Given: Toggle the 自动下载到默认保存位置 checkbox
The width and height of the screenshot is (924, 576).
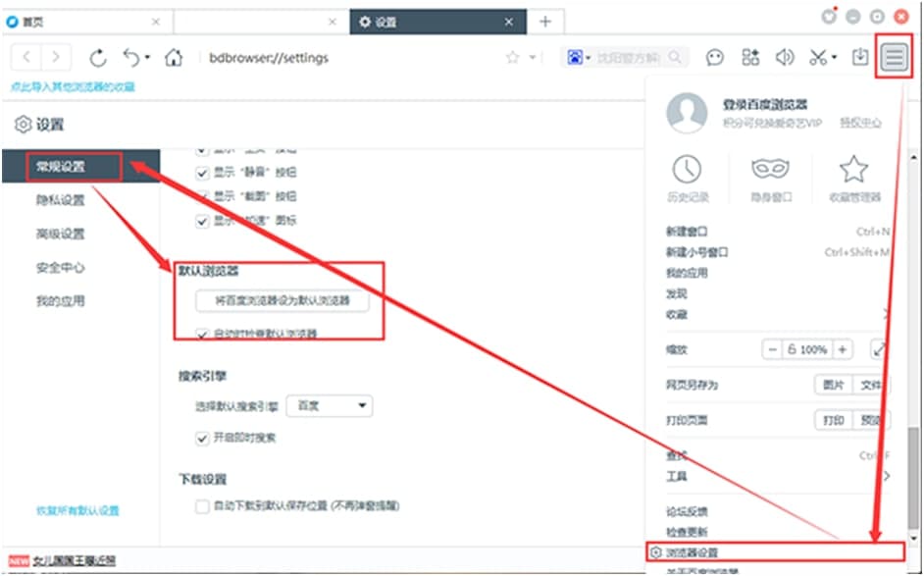Looking at the screenshot, I should point(202,506).
